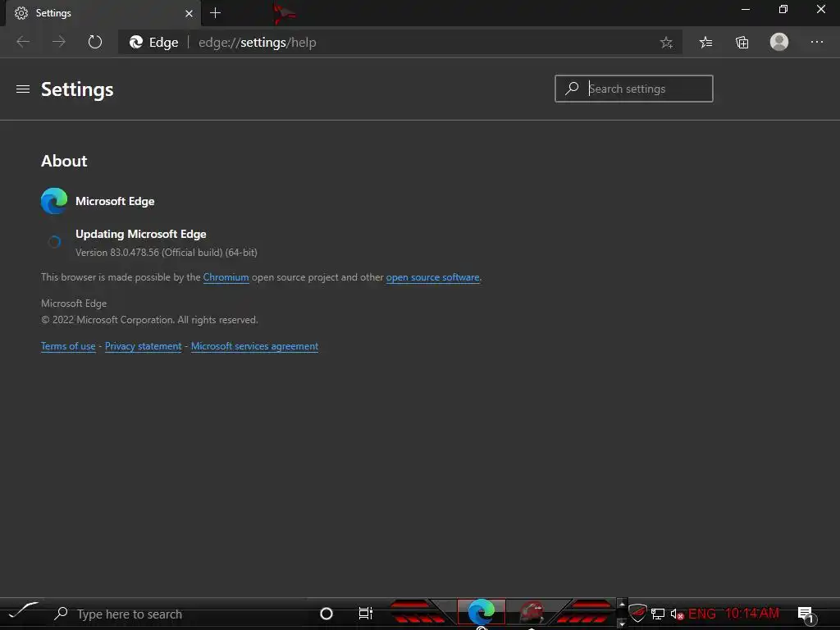Reload the settings page
Screen dimensions: 840x630
click(x=95, y=42)
